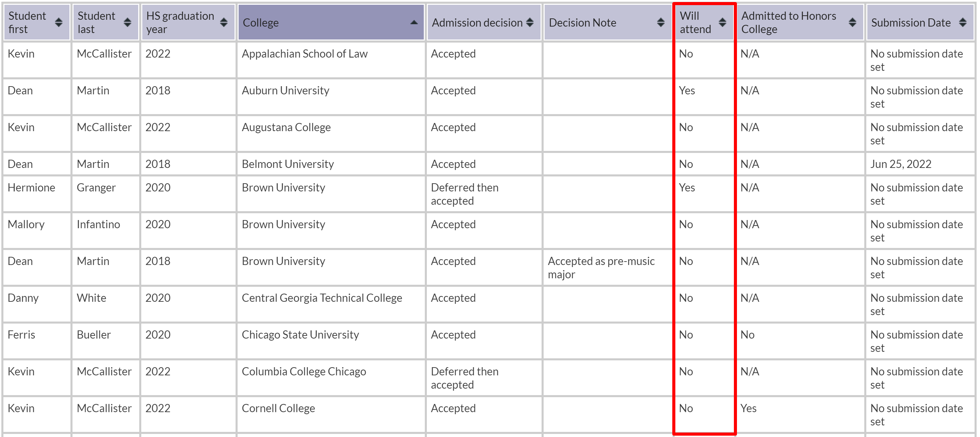
Task: Click Will attend 'Yes' for Hermione Granger
Action: [687, 188]
